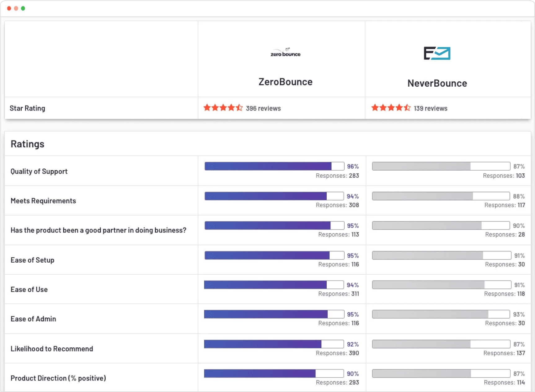Screen dimensions: 535x392
Task: Open the 396 reviews for ZeroBounce
Action: 263,108
